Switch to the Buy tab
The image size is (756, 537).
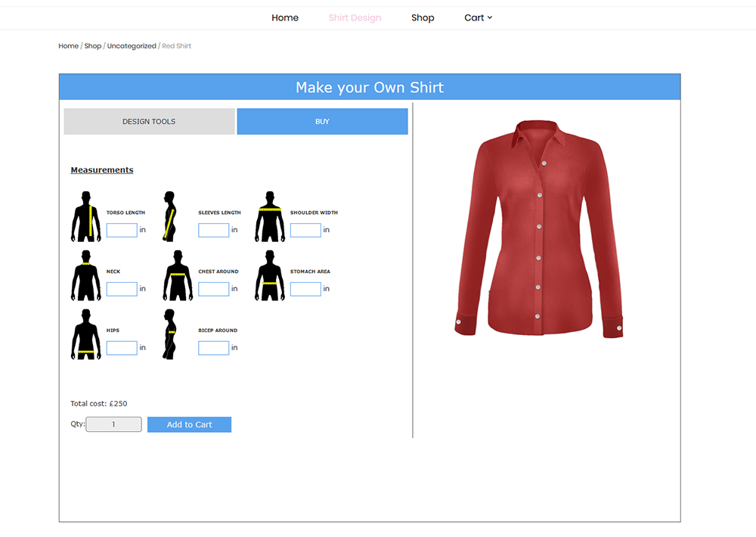[322, 122]
